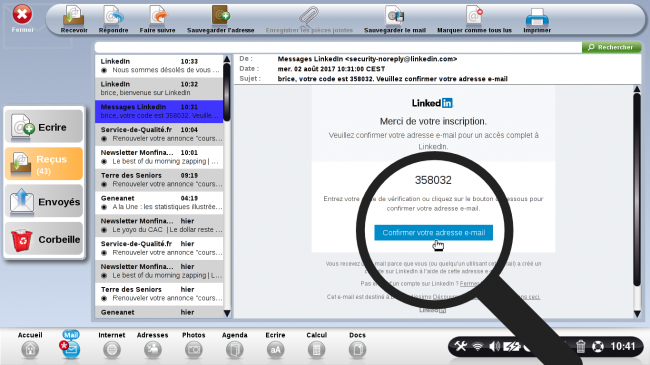Image resolution: width=650 pixels, height=365 pixels.
Task: Print the email with Imprimer icon
Action: click(537, 17)
